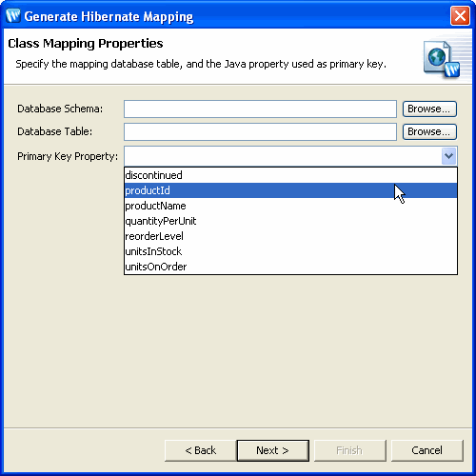The image size is (476, 476).
Task: Pick quantityPerUnit from the list
Action: point(290,221)
